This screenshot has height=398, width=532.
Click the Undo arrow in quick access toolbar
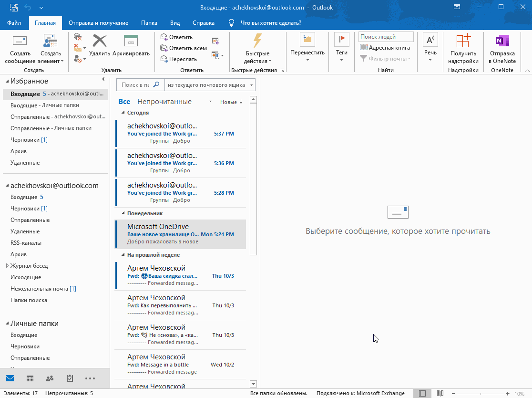(x=28, y=7)
